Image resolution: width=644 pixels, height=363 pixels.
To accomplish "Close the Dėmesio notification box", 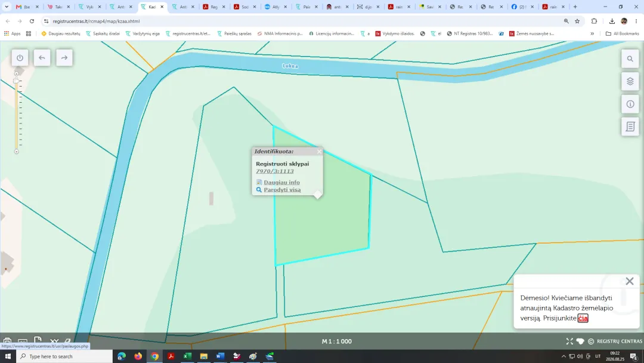I will 630,281.
